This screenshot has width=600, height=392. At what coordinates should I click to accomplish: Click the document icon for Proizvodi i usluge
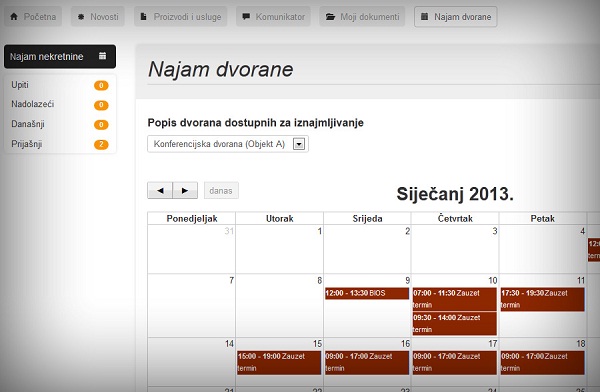click(x=143, y=17)
